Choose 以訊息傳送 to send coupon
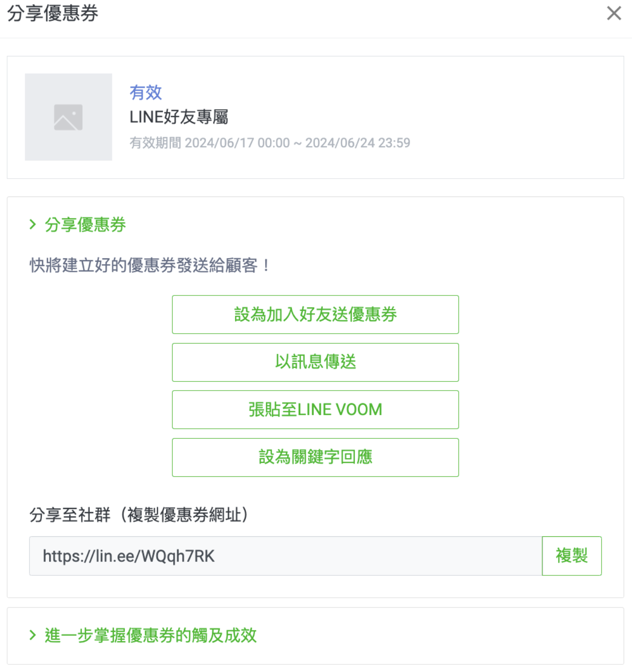The width and height of the screenshot is (632, 672). pos(315,362)
